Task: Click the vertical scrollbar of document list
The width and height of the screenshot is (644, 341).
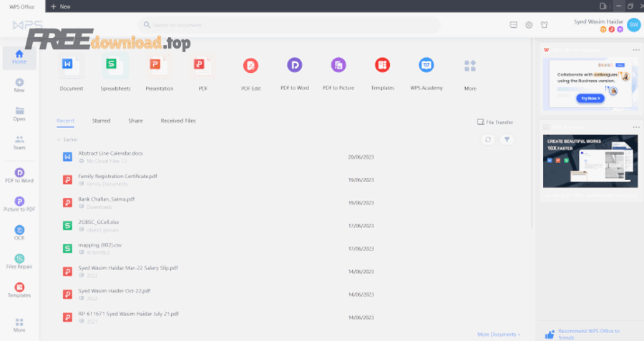Action: (532, 134)
